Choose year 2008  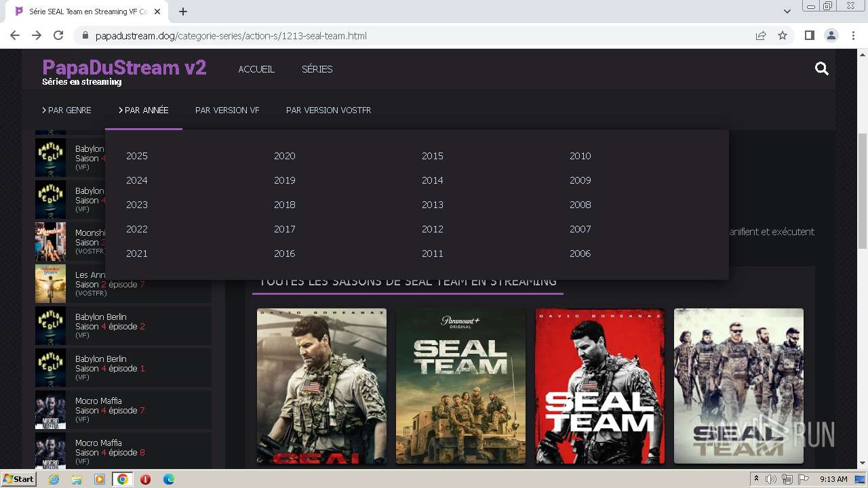[580, 205]
